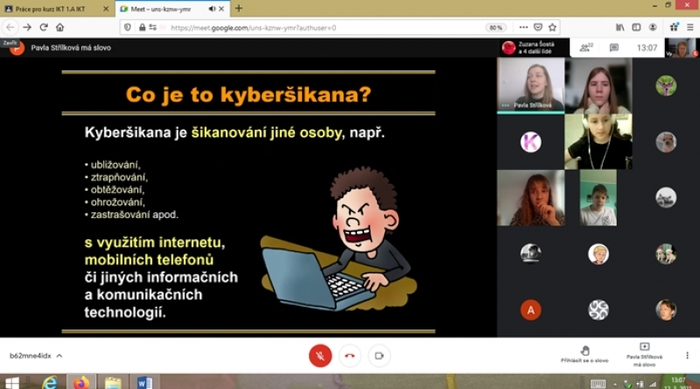This screenshot has height=389, width=700.
Task: Open more options three-dot menu in Meet
Action: pyautogui.click(x=687, y=356)
